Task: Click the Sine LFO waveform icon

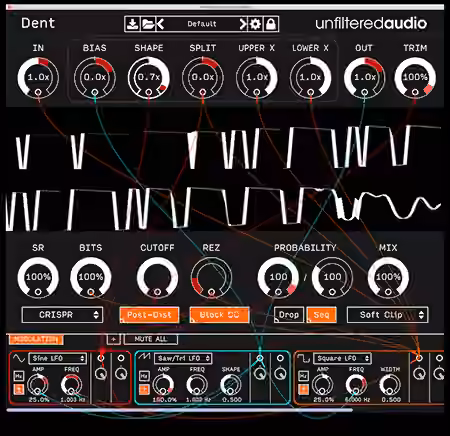Action: tap(19, 358)
